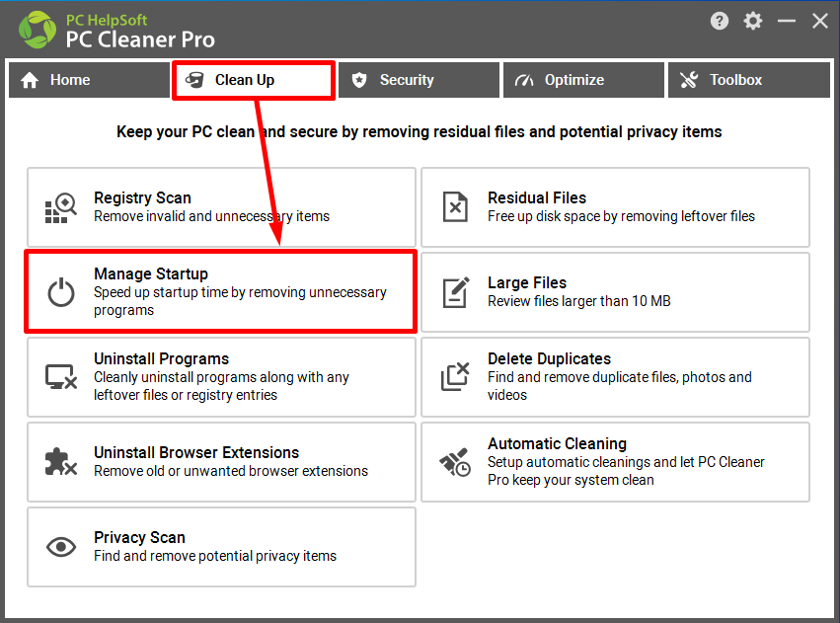Open Residual Files cleanup
The height and width of the screenshot is (623, 840).
[x=616, y=207]
